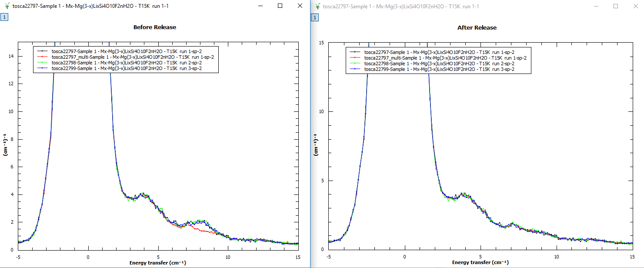Select the tosca22799 legend entry in After Release
Image resolution: width=644 pixels, height=268 pixels.
pos(439,69)
